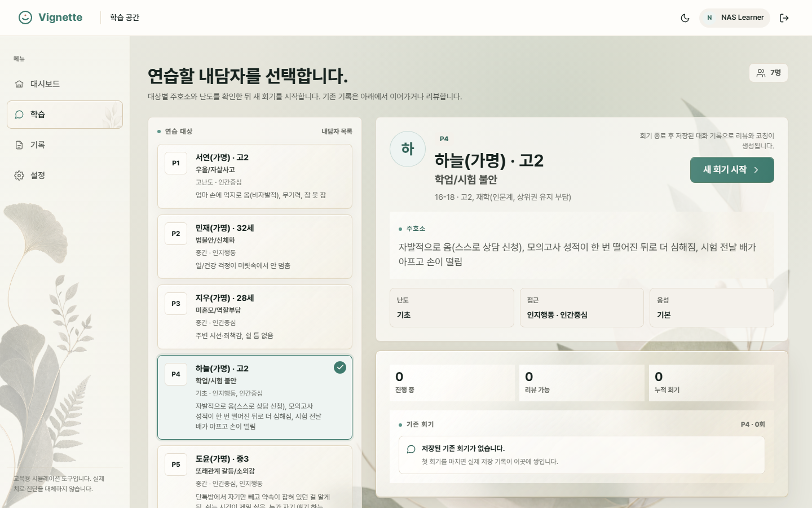Click the 난도 기초 info box
The height and width of the screenshot is (508, 812).
coord(452,308)
